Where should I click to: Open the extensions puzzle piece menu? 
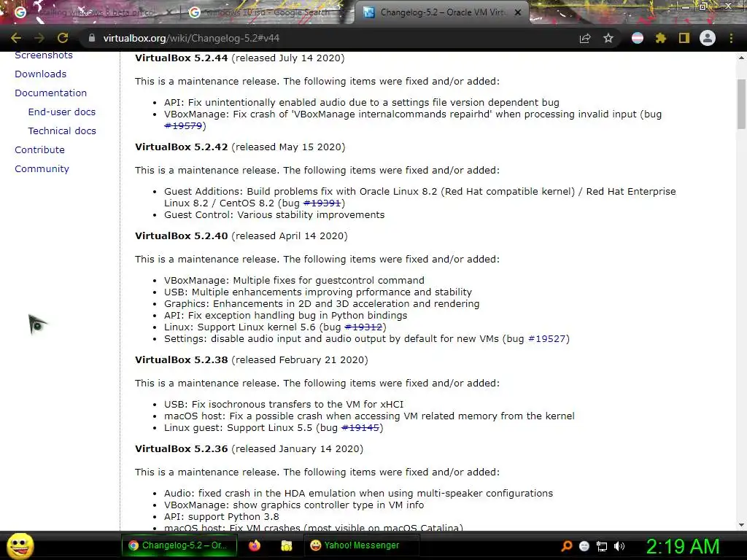(661, 38)
